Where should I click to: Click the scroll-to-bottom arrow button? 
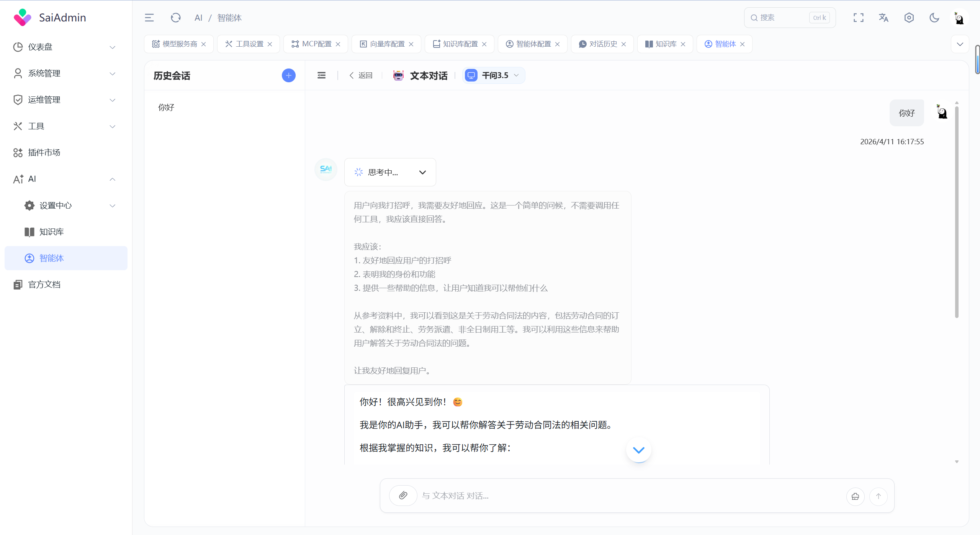point(638,450)
